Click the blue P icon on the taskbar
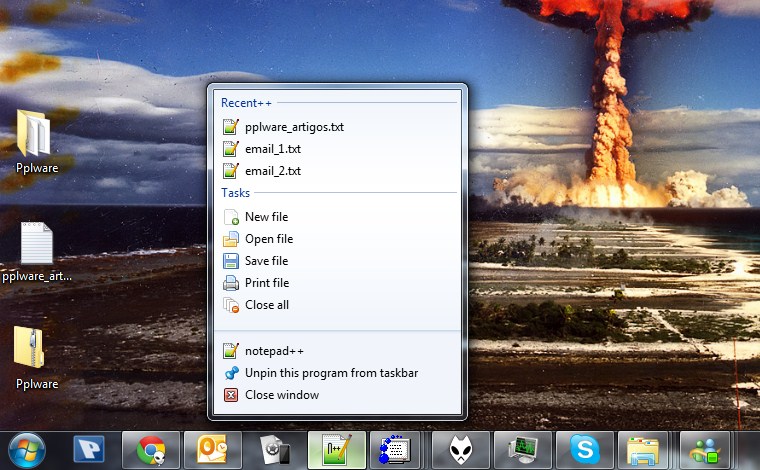Image resolution: width=760 pixels, height=470 pixels. 89,450
